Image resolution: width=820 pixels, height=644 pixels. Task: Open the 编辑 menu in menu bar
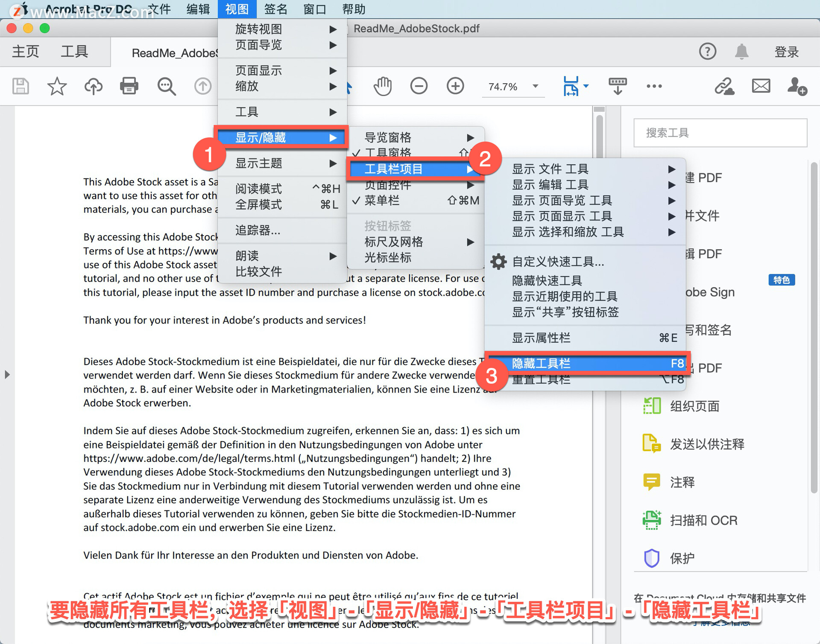point(198,9)
